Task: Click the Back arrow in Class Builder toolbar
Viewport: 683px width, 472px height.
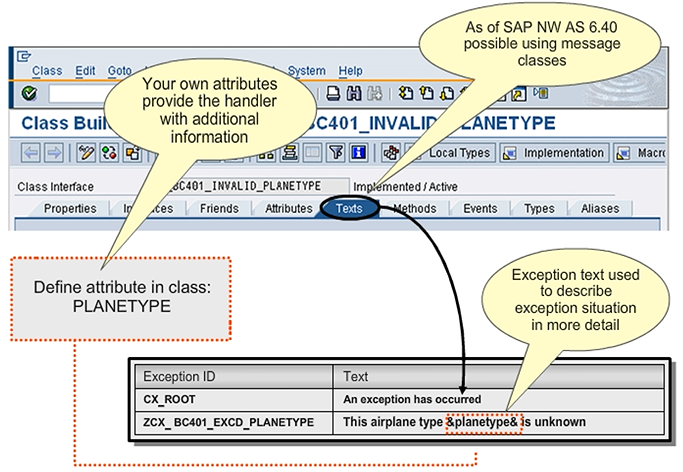Action: point(30,153)
